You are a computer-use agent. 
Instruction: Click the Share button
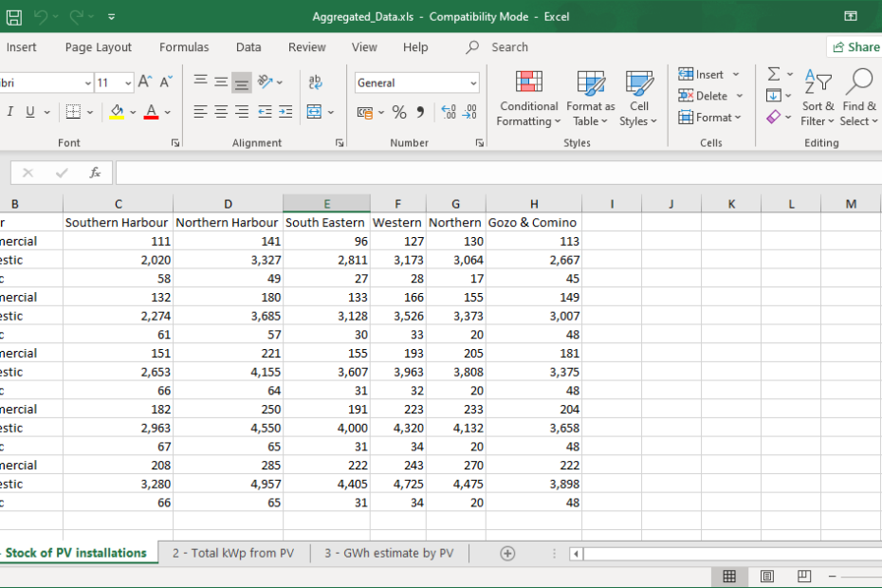(854, 47)
